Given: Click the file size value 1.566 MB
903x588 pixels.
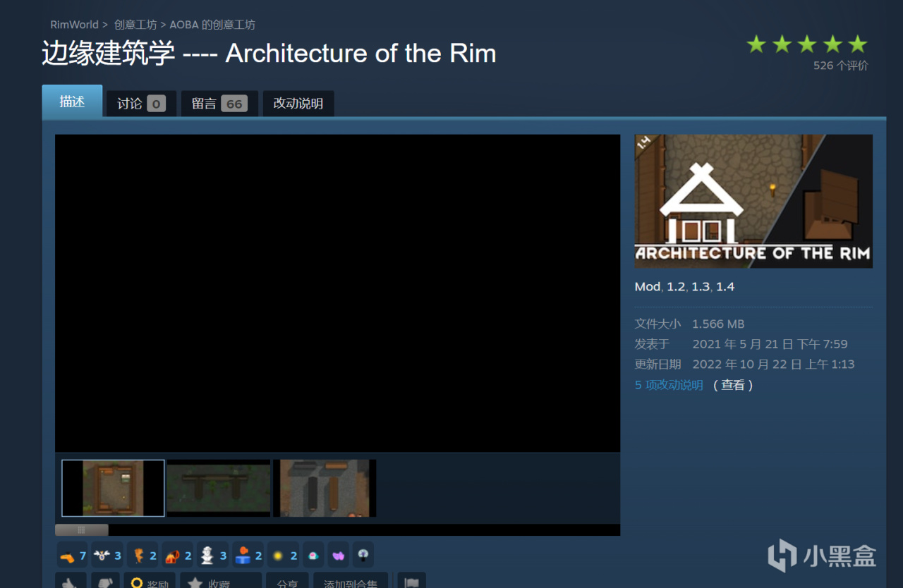Looking at the screenshot, I should 718,324.
